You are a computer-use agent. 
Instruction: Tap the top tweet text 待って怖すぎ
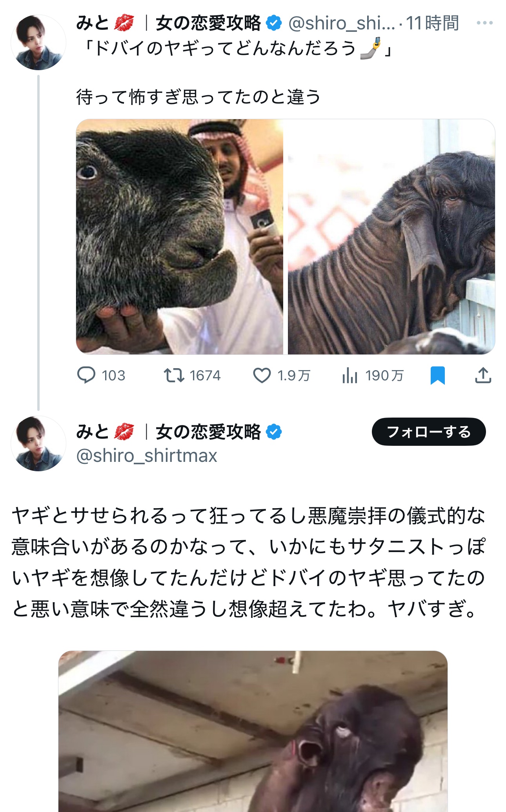point(198,97)
